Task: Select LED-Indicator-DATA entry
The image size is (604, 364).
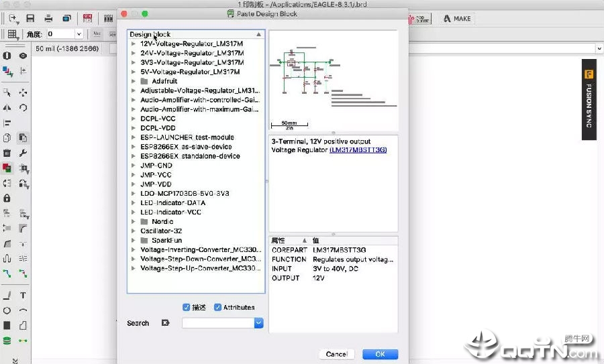Action: click(x=172, y=202)
